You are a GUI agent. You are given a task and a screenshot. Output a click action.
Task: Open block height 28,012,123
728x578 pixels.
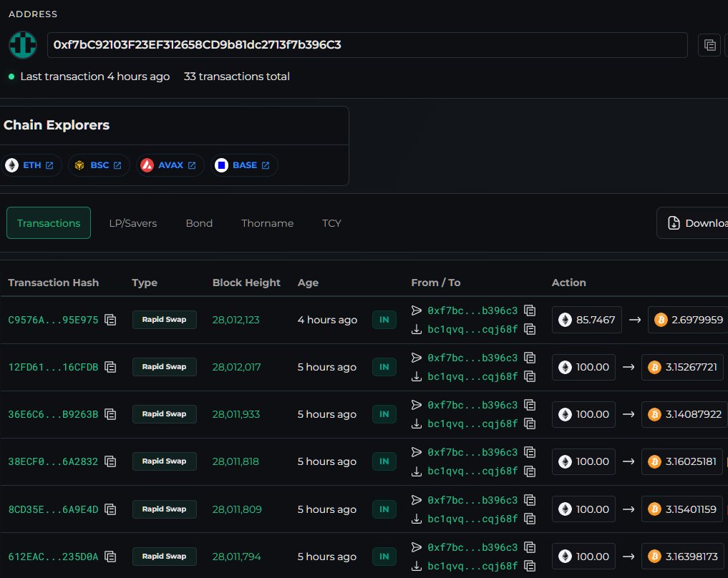point(236,320)
